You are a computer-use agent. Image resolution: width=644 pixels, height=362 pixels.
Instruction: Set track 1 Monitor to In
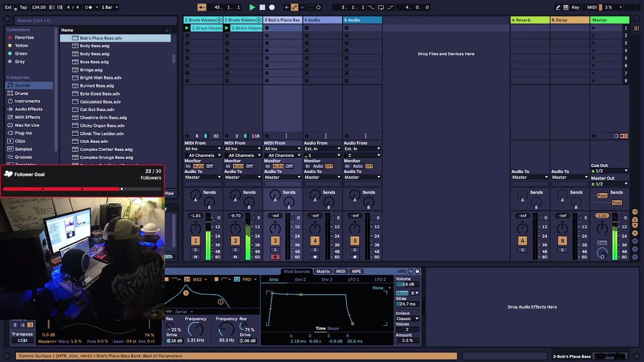click(188, 166)
